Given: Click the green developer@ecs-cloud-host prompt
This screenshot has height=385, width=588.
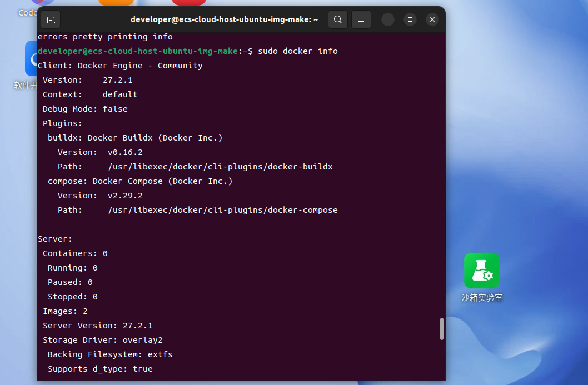Looking at the screenshot, I should pyautogui.click(x=138, y=51).
